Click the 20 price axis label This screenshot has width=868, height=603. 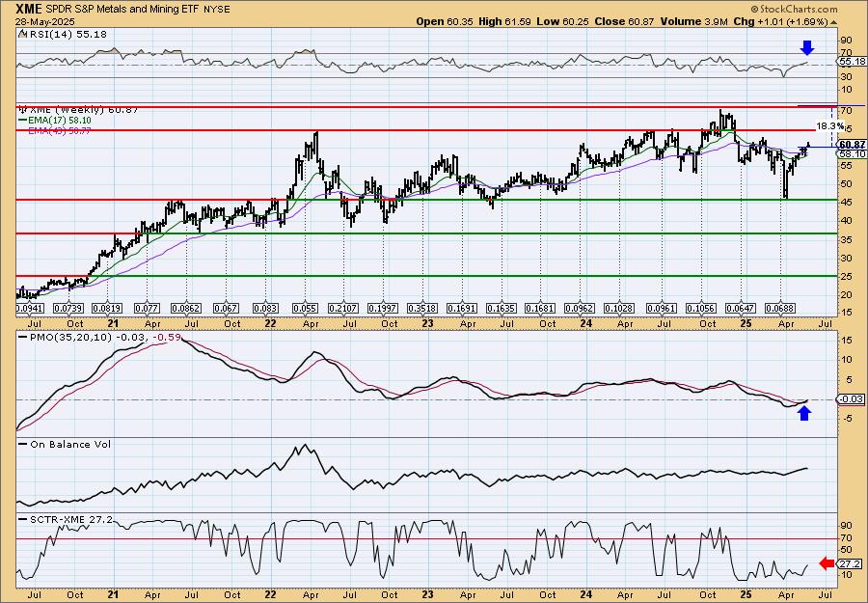pos(846,295)
